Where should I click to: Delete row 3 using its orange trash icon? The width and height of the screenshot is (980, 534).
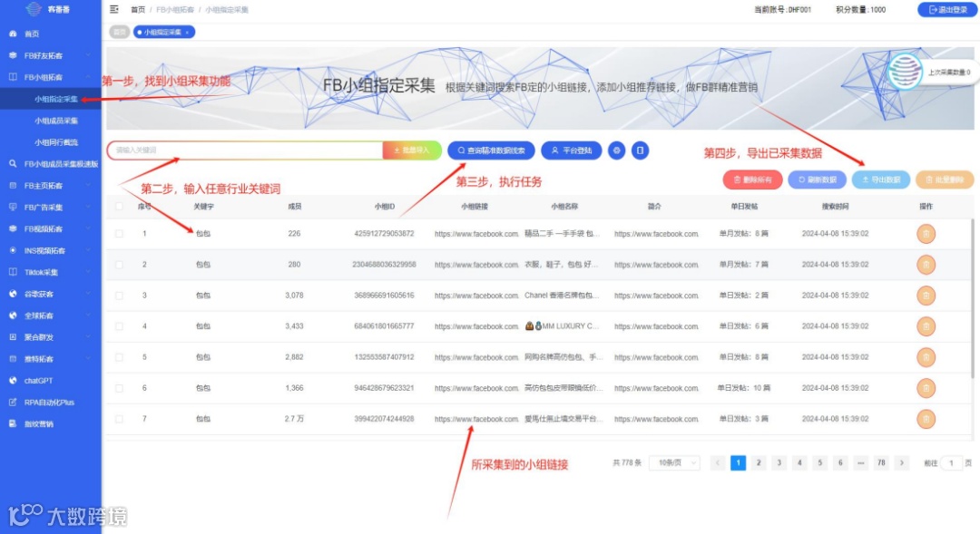926,296
